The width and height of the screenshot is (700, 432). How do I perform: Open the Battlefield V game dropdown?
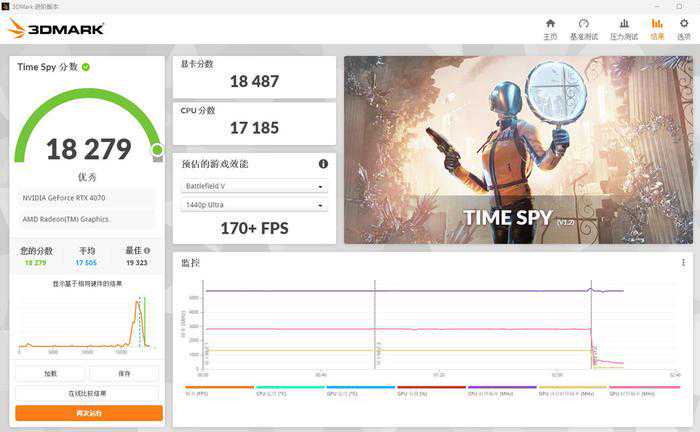[x=254, y=186]
